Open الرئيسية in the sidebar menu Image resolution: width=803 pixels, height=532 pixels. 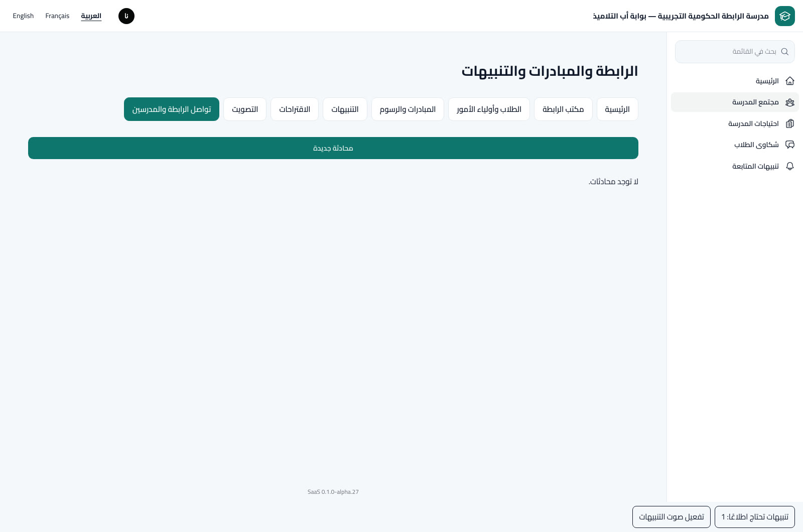click(x=735, y=81)
